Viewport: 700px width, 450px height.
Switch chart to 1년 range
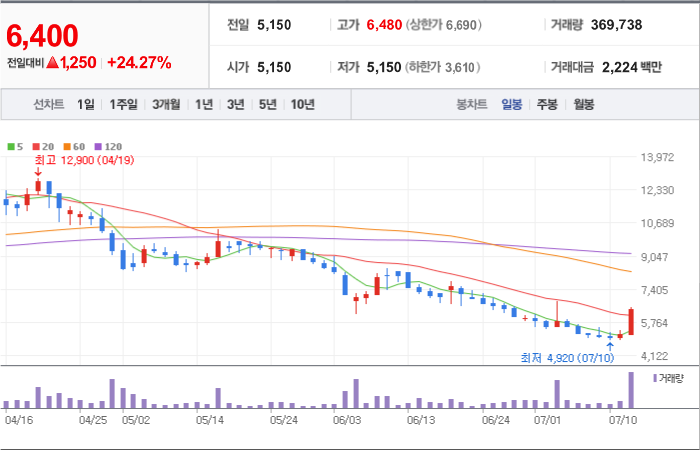pyautogui.click(x=204, y=105)
